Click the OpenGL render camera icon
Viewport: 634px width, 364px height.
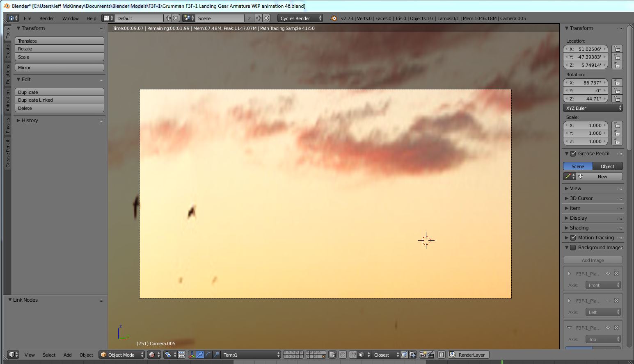point(422,355)
